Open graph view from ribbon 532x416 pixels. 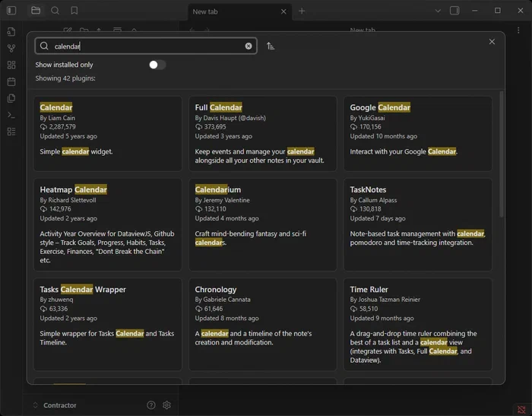tap(11, 48)
